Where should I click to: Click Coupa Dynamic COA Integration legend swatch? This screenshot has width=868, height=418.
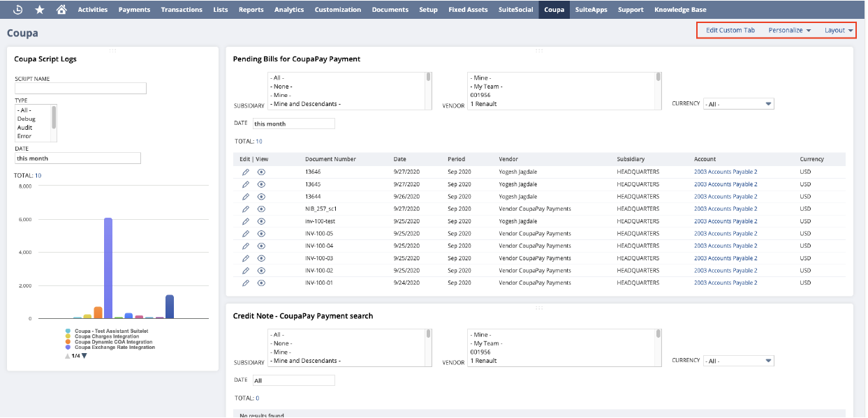coord(68,342)
